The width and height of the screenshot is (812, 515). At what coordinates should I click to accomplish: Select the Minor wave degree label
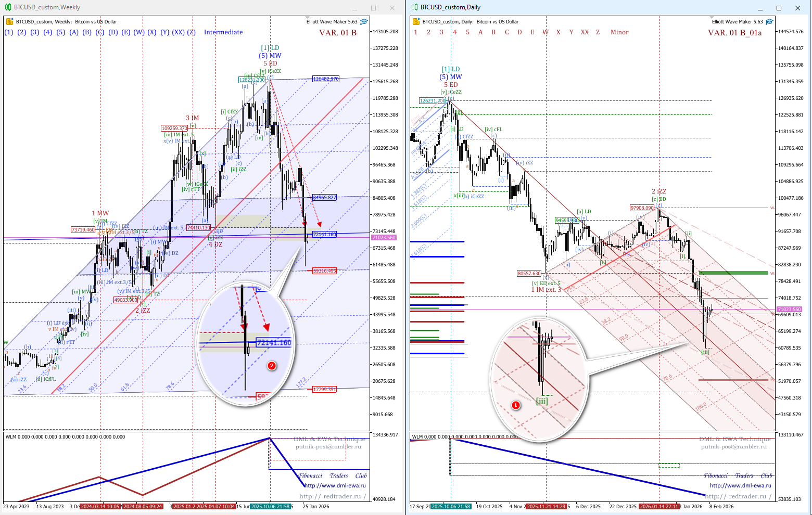[x=619, y=32]
